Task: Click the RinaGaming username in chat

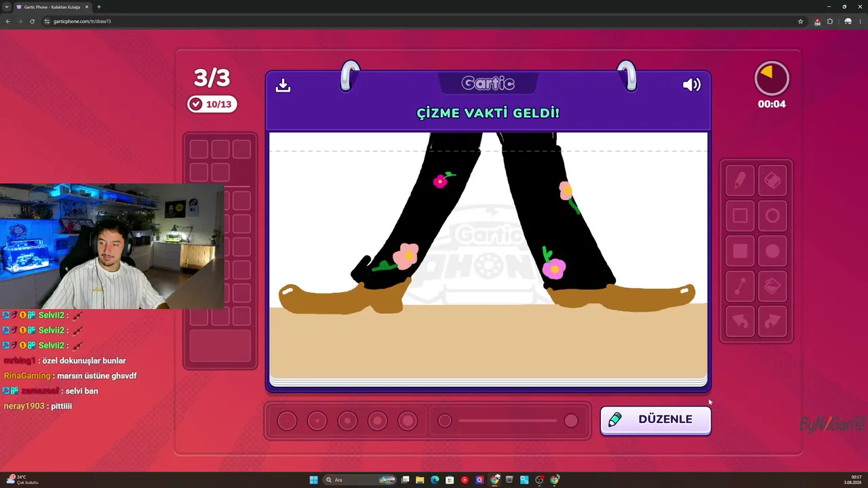Action: (27, 376)
